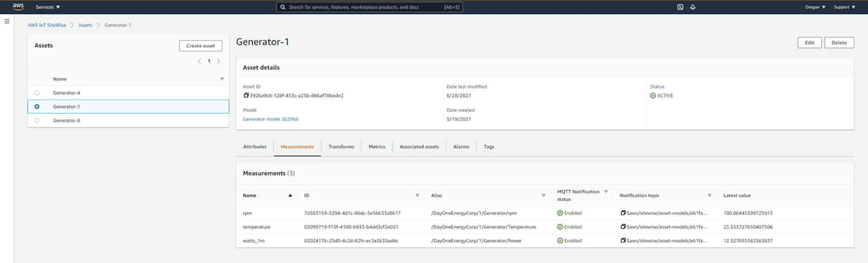
Task: Expand the Oregon region dropdown
Action: (x=815, y=7)
